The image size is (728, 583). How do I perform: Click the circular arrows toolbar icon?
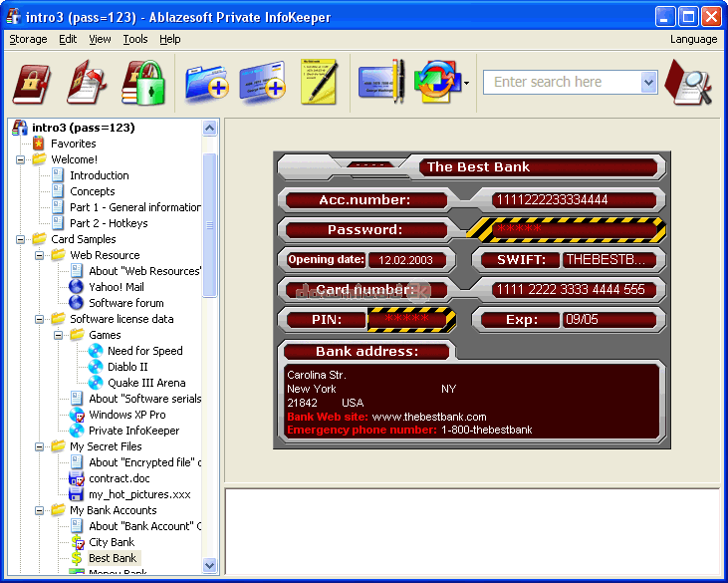point(435,83)
